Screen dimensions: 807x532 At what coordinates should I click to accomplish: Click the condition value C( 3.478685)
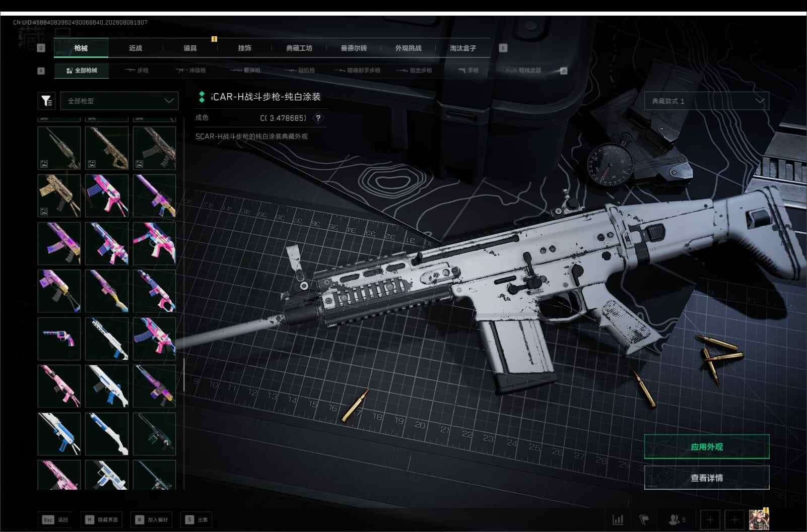[283, 118]
